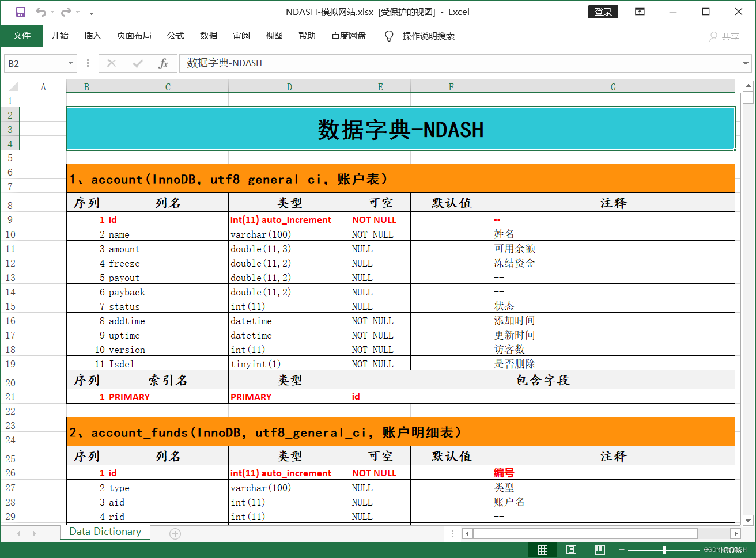Expand the formula bar chevron
The width and height of the screenshot is (756, 558).
tap(746, 63)
